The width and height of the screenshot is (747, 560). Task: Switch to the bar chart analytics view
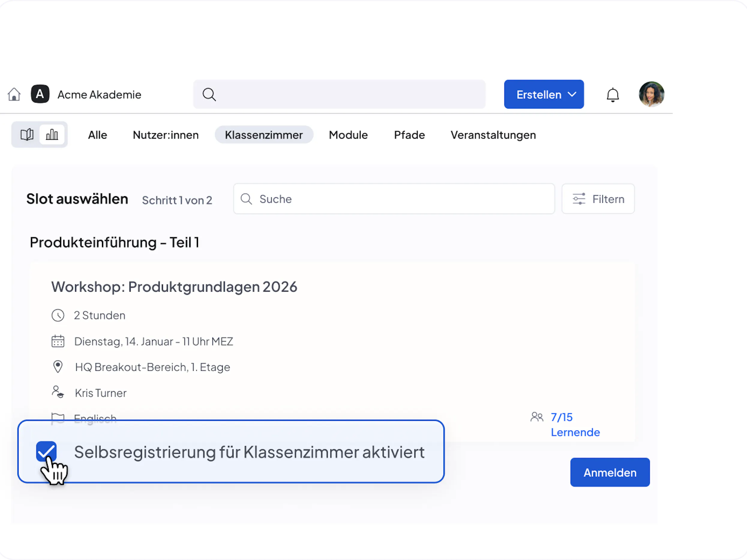tap(52, 135)
